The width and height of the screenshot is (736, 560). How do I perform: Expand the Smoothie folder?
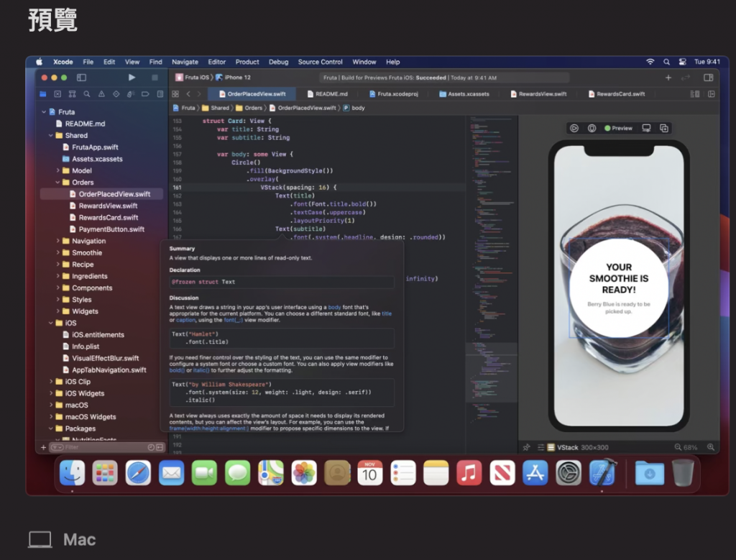coord(57,253)
